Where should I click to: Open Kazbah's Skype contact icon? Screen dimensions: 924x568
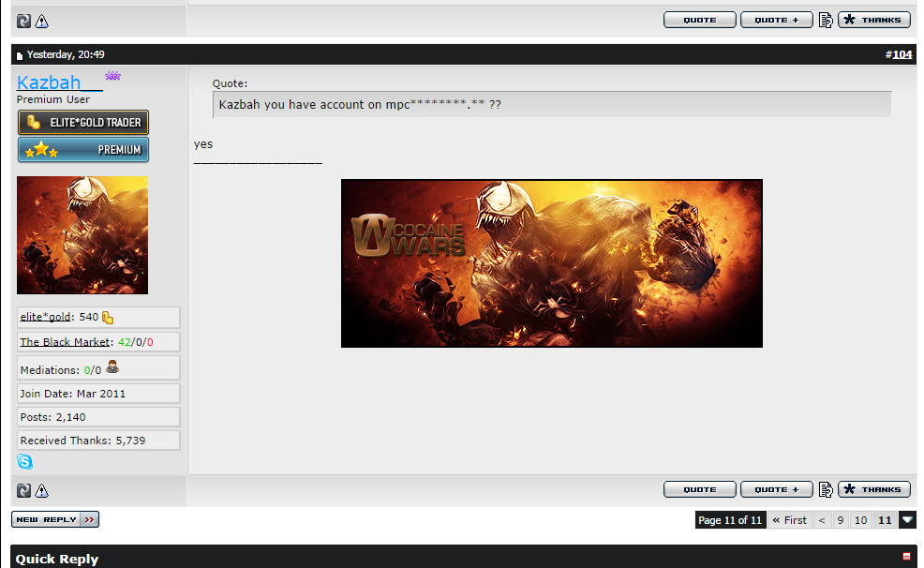coord(24,461)
